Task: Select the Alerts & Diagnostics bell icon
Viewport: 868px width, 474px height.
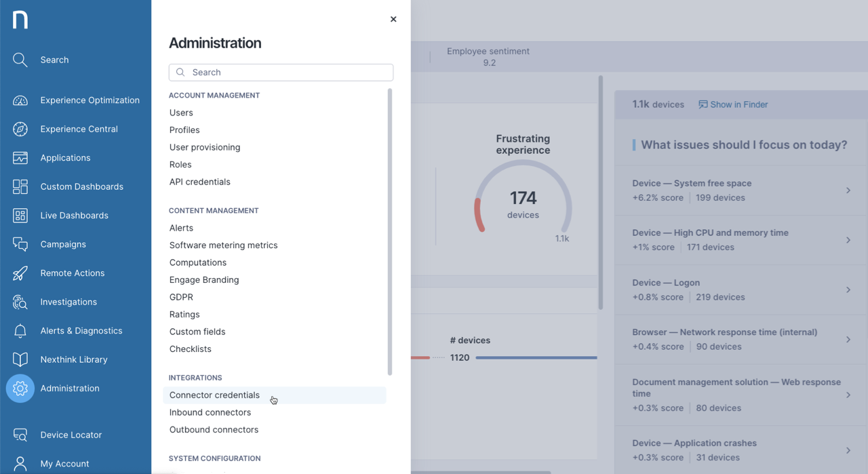Action: coord(20,330)
